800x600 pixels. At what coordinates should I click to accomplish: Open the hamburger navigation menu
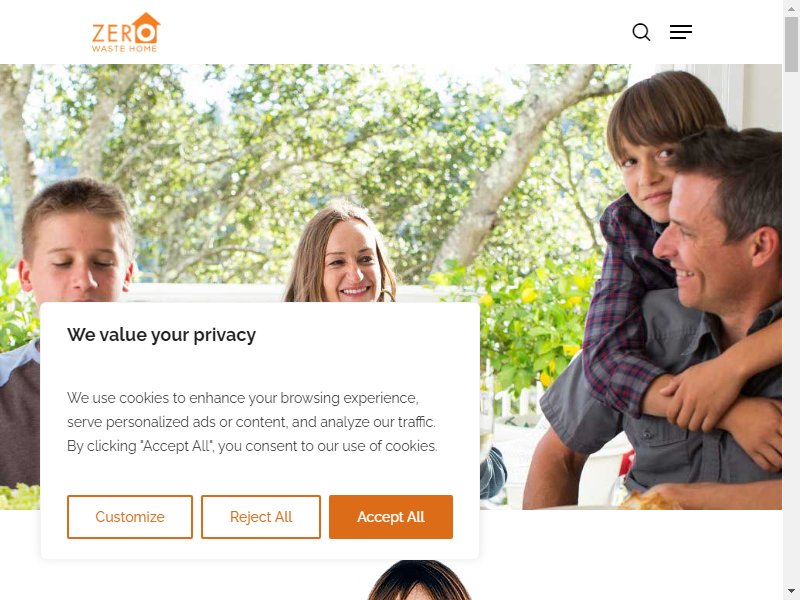681,32
